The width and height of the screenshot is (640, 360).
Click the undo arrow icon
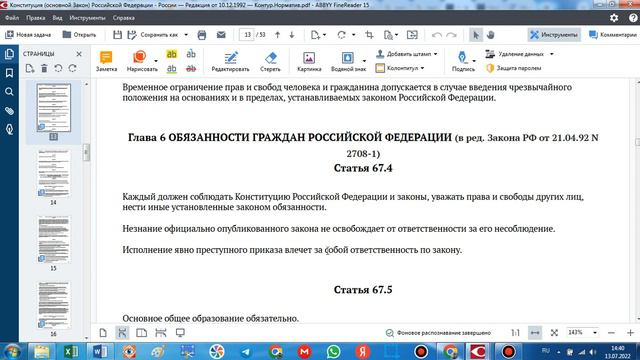437,35
